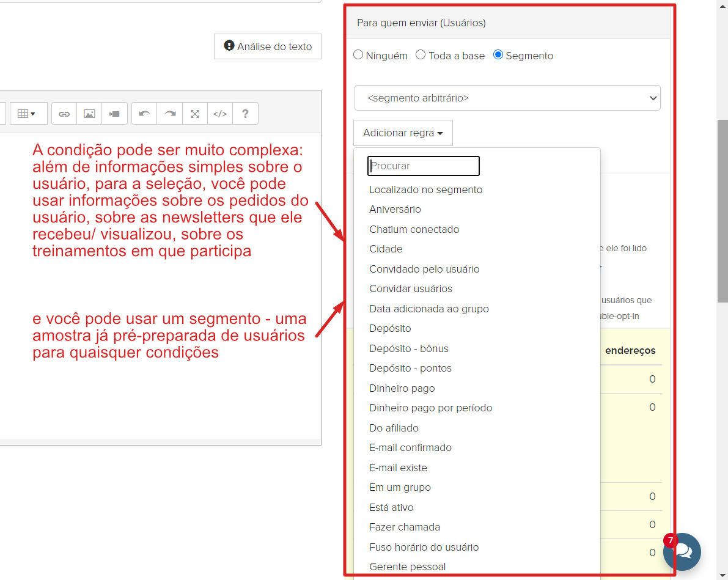Undo the last edit in editor
Viewport: 728px width, 580px height.
pos(144,114)
